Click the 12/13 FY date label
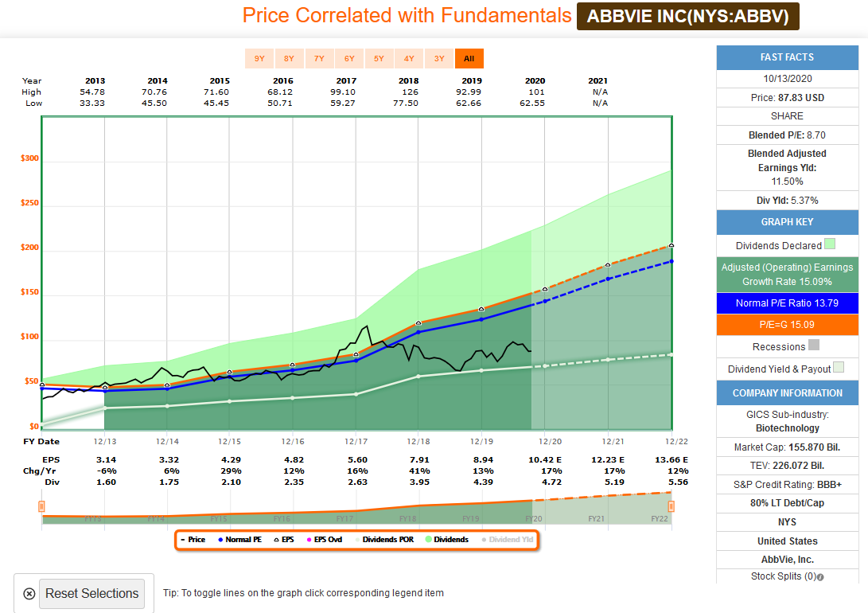Image resolution: width=868 pixels, height=613 pixels. point(105,441)
